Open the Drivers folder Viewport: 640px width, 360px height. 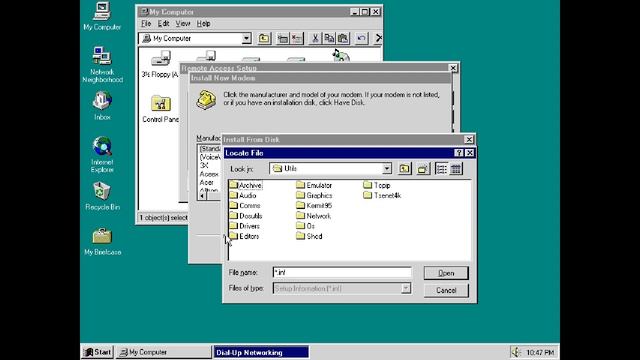click(244, 226)
